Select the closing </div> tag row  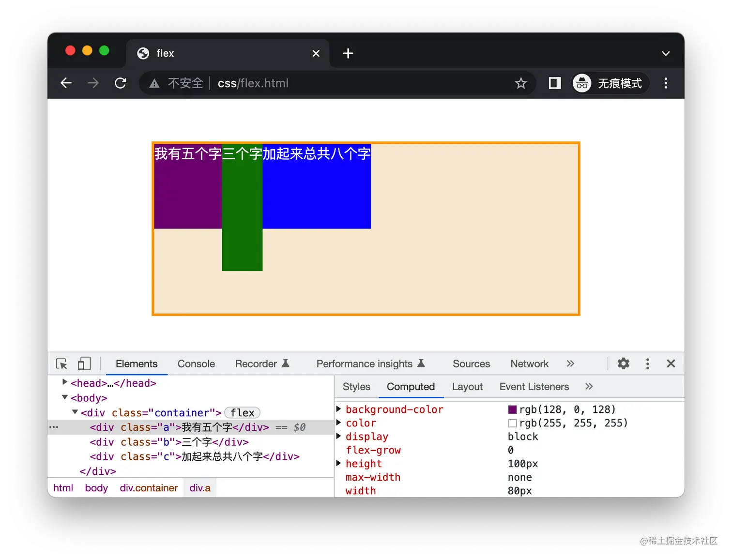click(98, 471)
